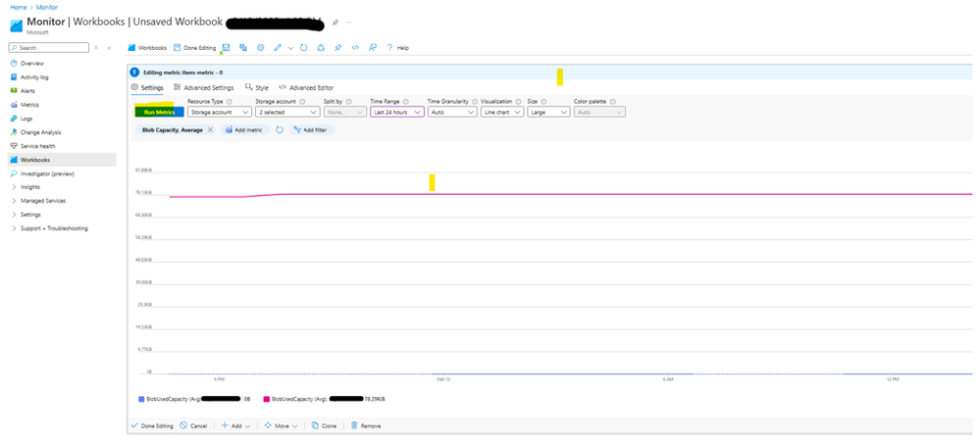Click the pencil edit icon in toolbar
Viewport: 980px width, 444px height.
(278, 47)
